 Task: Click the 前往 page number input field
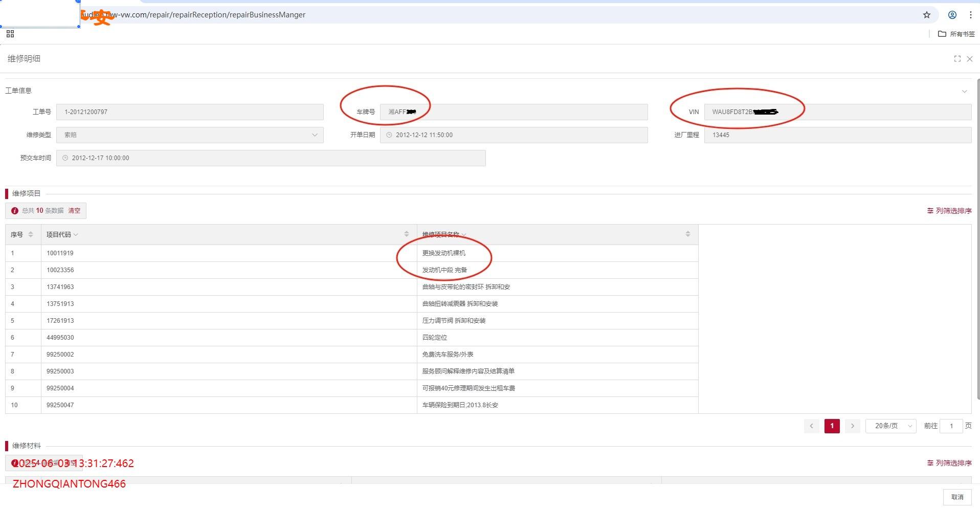tap(951, 426)
